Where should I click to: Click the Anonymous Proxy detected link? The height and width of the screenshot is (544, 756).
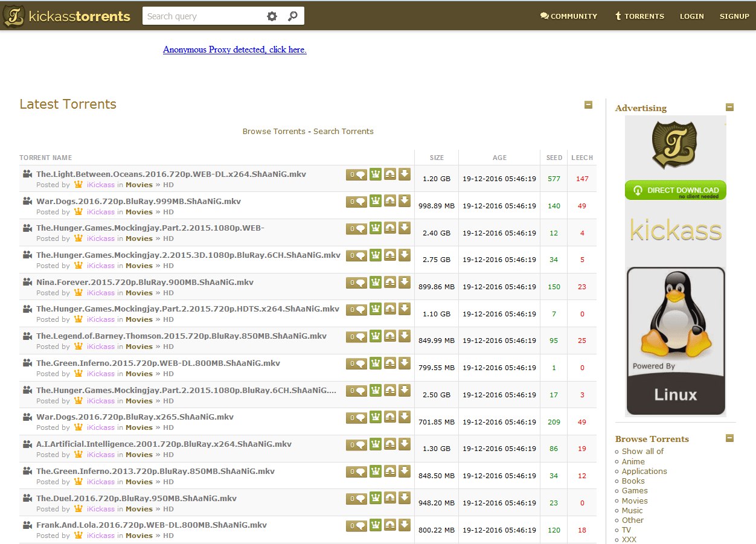pyautogui.click(x=235, y=50)
